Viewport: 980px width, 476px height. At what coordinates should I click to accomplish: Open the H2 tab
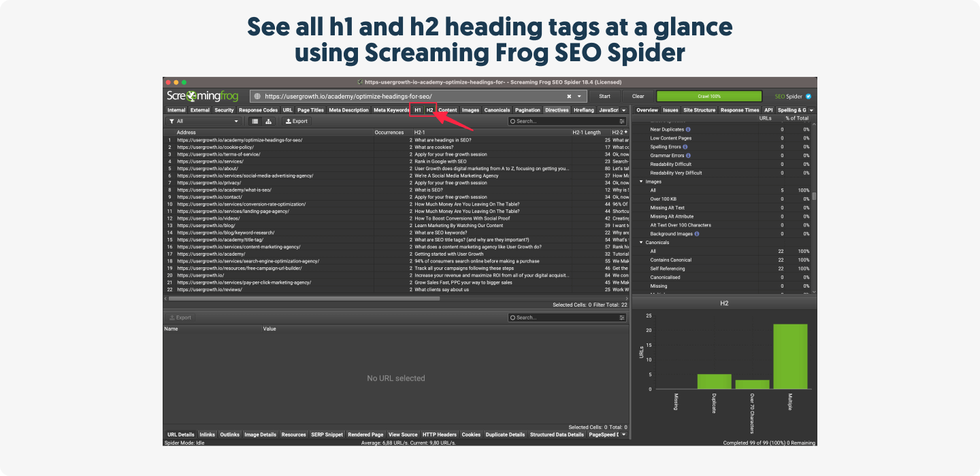[430, 110]
